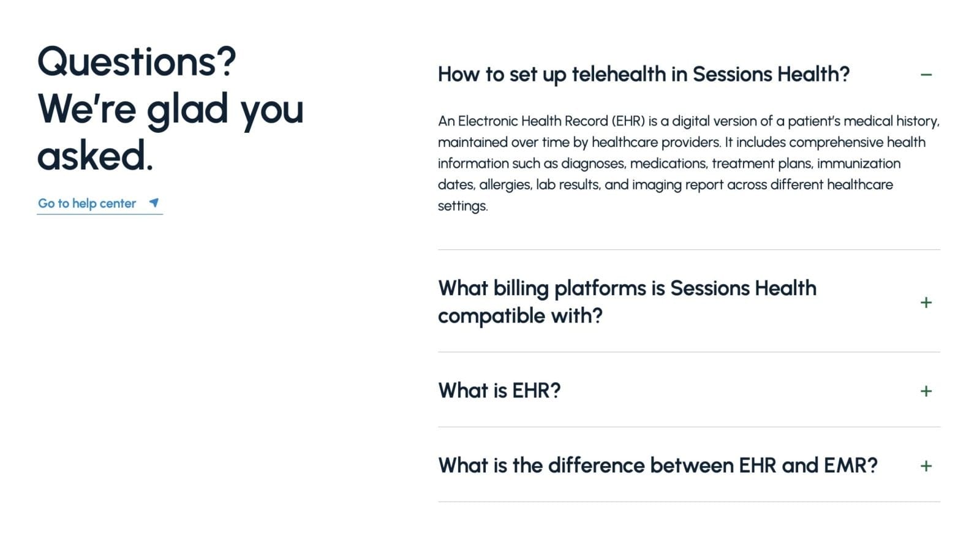Click 'EMR?' in the last FAQ question
The height and width of the screenshot is (553, 980).
click(850, 465)
